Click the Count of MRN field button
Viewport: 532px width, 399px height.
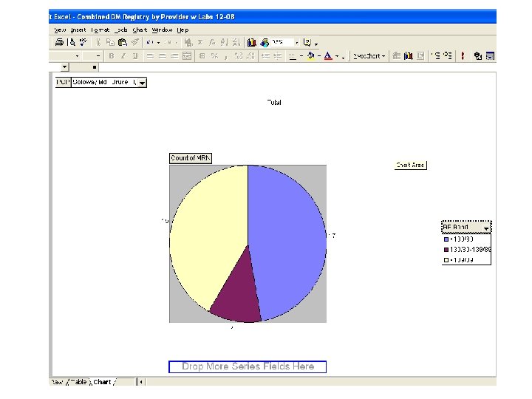pyautogui.click(x=191, y=158)
